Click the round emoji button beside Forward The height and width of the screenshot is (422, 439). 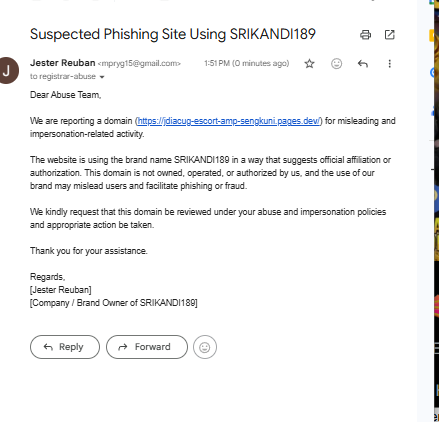(205, 347)
